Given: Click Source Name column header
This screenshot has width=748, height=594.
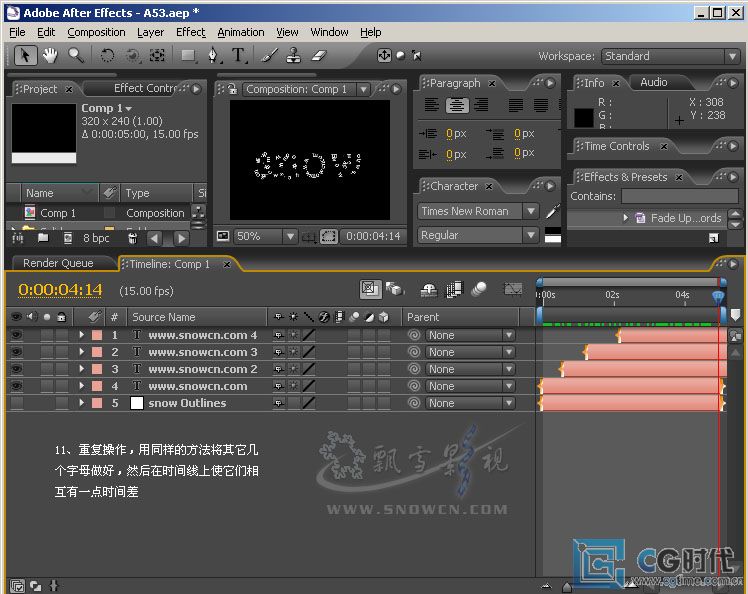Looking at the screenshot, I should 164,317.
